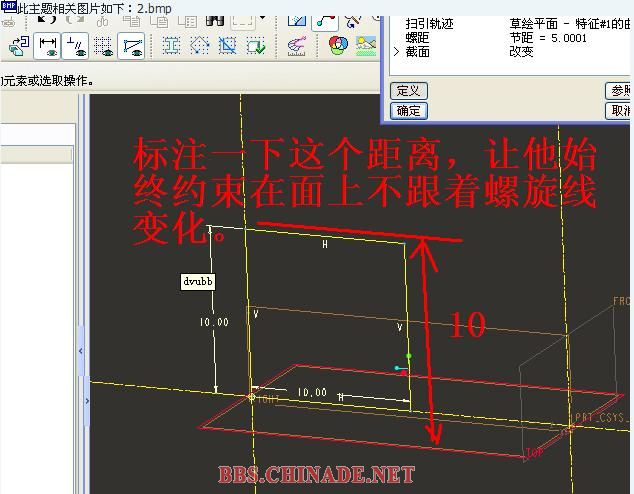Open the curvature analysis tool icon
Image resolution: width=634 pixels, height=494 pixels.
tap(296, 46)
